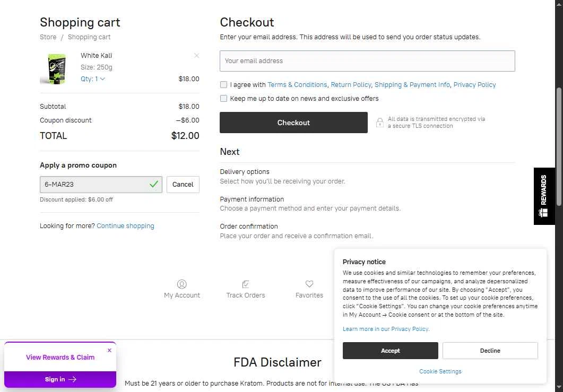
Task: Open the Rewards side tab
Action: pos(544,196)
